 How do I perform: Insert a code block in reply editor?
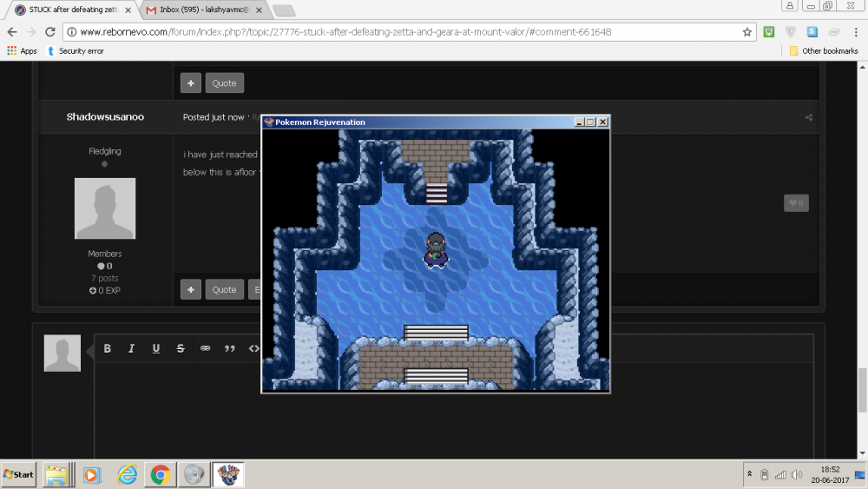tap(254, 348)
